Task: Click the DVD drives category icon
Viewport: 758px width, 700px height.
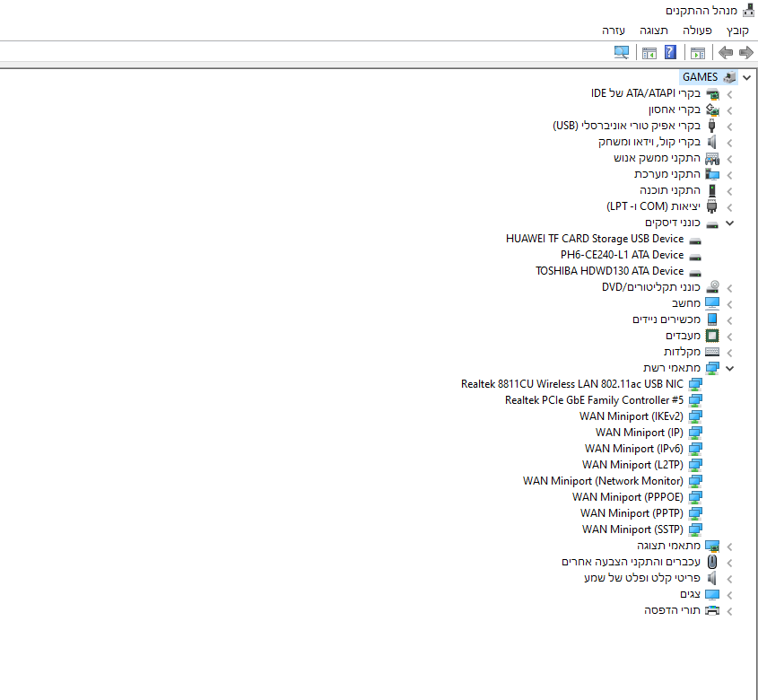Action: pyautogui.click(x=712, y=287)
